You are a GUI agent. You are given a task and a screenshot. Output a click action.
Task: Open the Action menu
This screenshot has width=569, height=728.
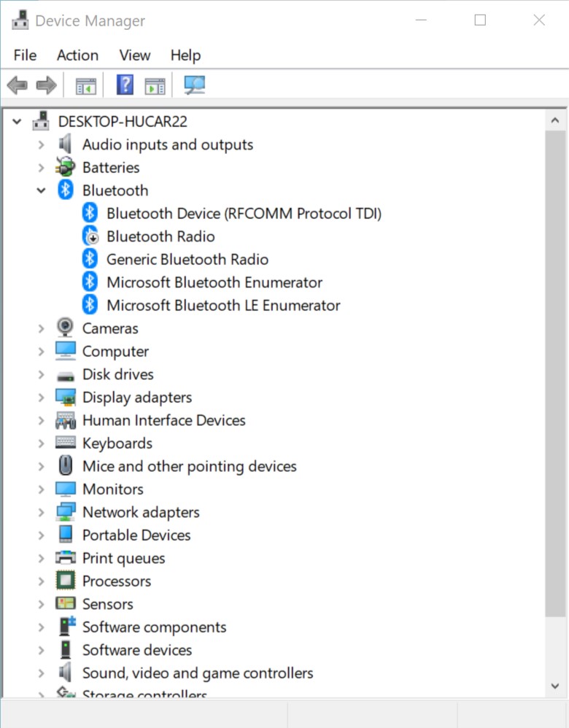[x=77, y=55]
